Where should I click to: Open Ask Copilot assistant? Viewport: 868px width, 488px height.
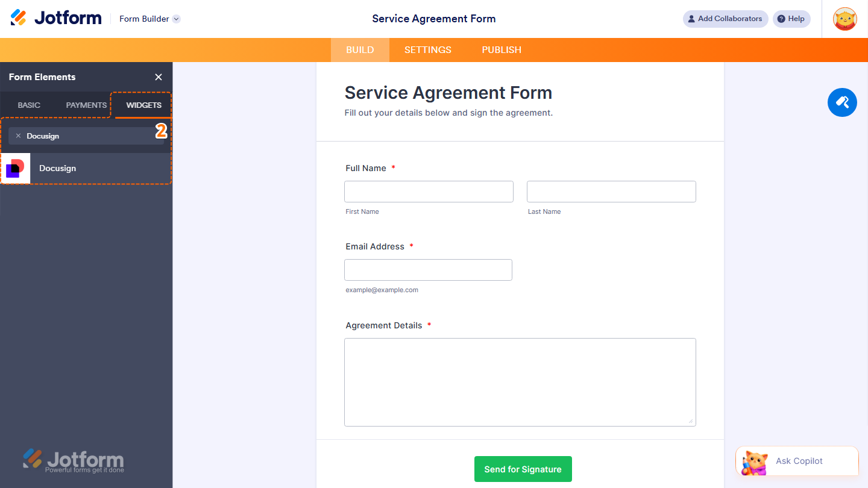point(797,461)
